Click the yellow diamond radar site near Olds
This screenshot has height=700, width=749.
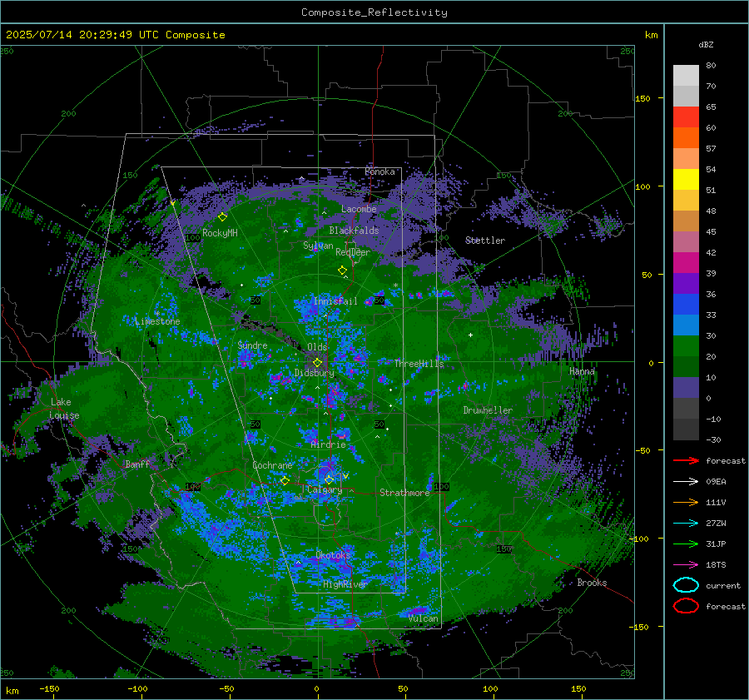coord(317,363)
